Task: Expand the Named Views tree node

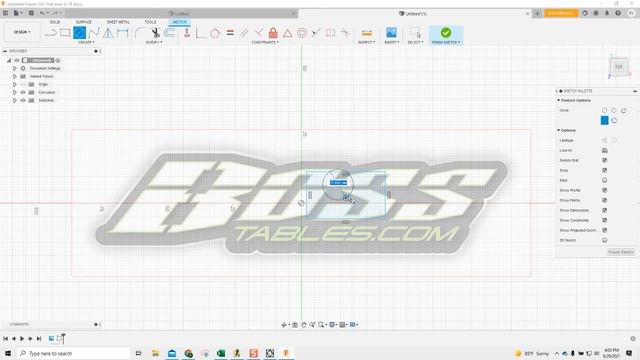Action: (x=15, y=76)
